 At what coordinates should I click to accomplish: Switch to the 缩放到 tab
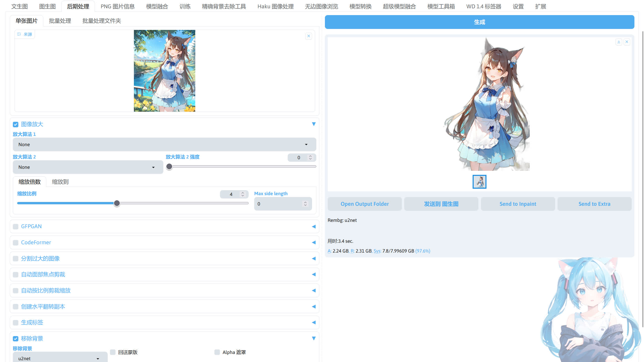pos(60,182)
